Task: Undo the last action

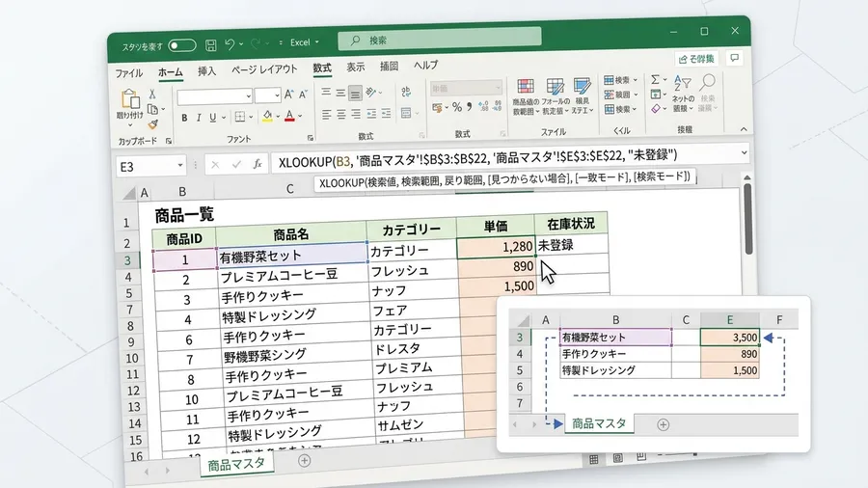Action: click(x=230, y=44)
